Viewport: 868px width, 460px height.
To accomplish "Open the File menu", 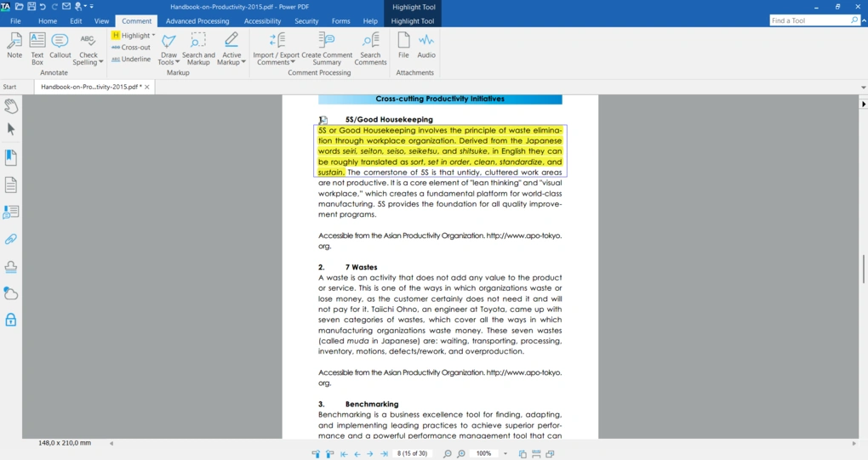I will point(15,21).
